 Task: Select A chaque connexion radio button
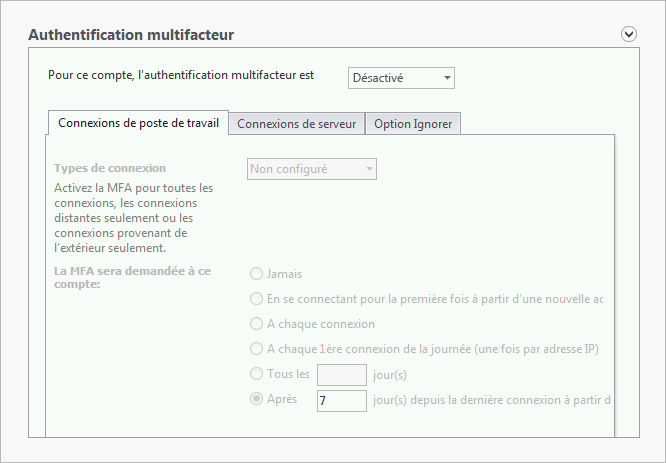[256, 324]
